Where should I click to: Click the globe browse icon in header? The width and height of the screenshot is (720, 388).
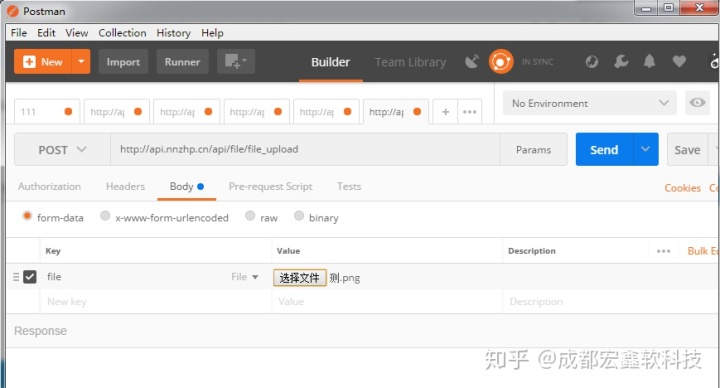[x=592, y=62]
